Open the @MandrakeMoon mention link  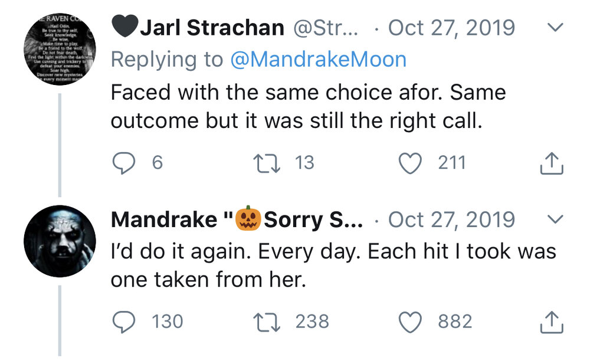(x=318, y=59)
